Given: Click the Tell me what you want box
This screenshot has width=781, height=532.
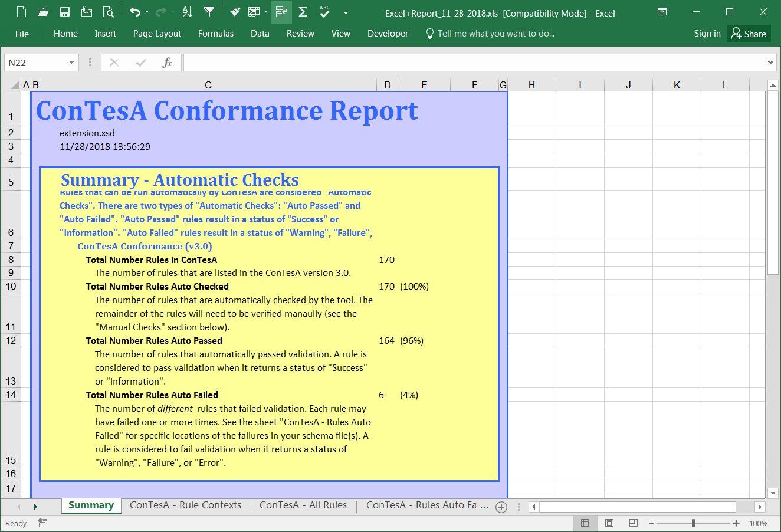Looking at the screenshot, I should tap(490, 34).
